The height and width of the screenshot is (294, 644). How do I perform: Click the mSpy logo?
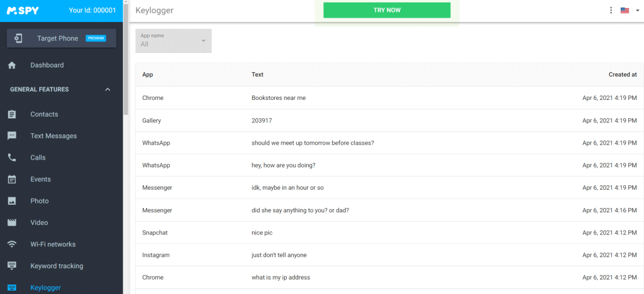pos(23,11)
